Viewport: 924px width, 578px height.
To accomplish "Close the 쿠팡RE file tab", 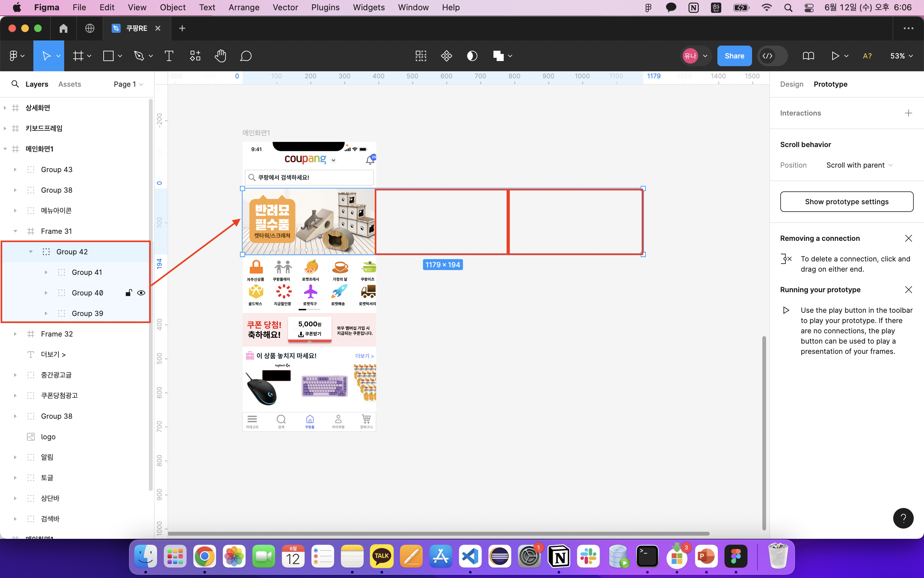I will pos(158,28).
